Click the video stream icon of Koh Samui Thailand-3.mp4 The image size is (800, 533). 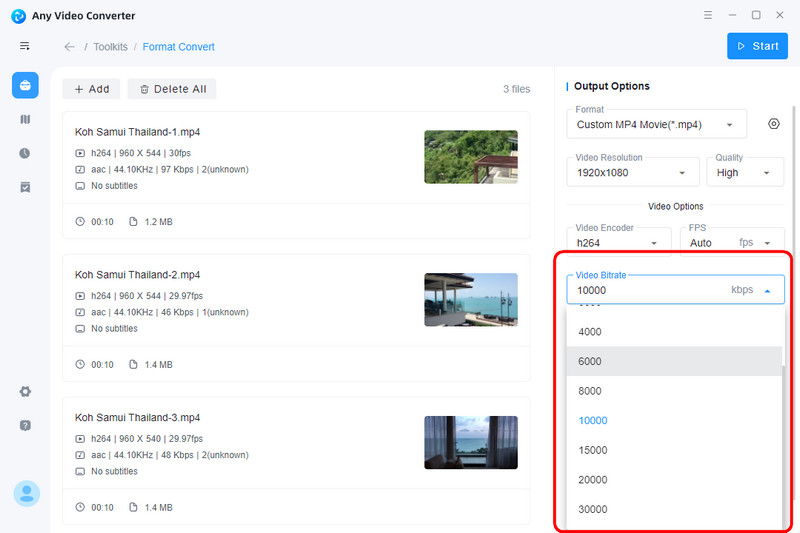point(80,439)
